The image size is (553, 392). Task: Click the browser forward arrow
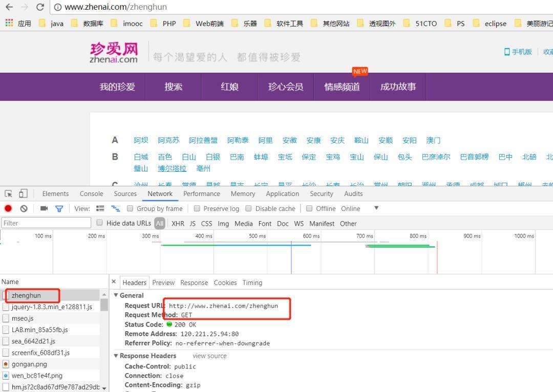[x=25, y=7]
